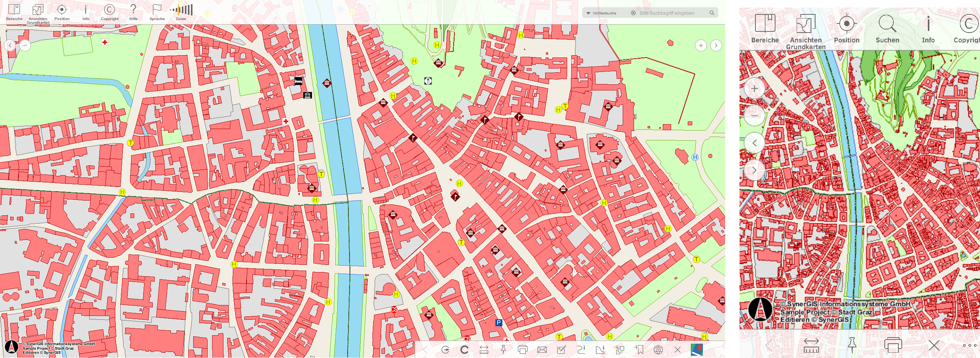Click right chevron arrow at top right of map
This screenshot has height=358, width=980.
point(716,45)
